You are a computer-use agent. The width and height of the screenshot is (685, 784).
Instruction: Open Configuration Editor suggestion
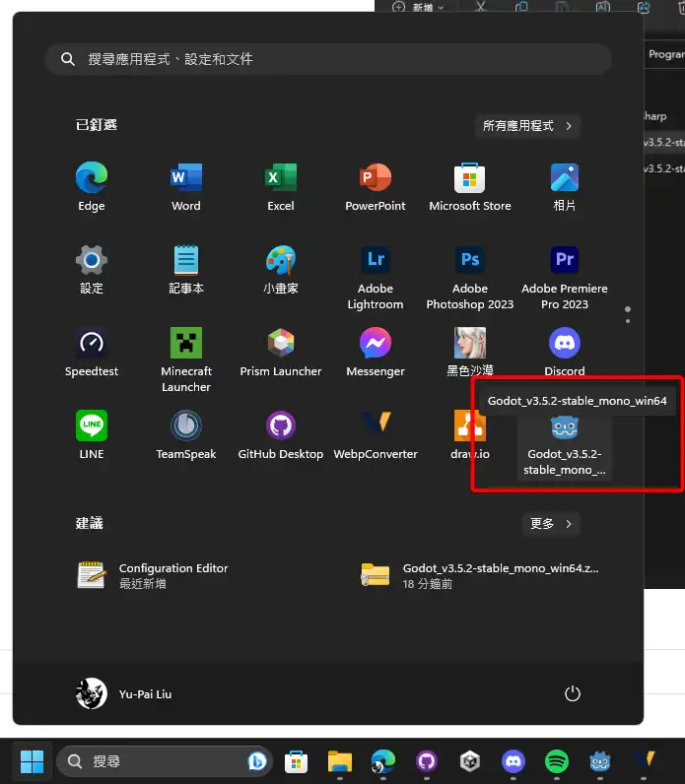pos(153,575)
